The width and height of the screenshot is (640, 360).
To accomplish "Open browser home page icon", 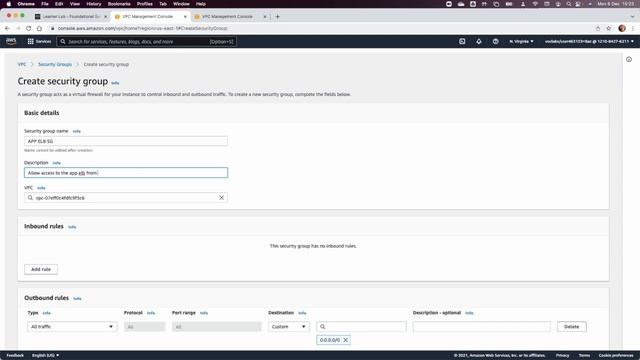I will pyautogui.click(x=39, y=28).
